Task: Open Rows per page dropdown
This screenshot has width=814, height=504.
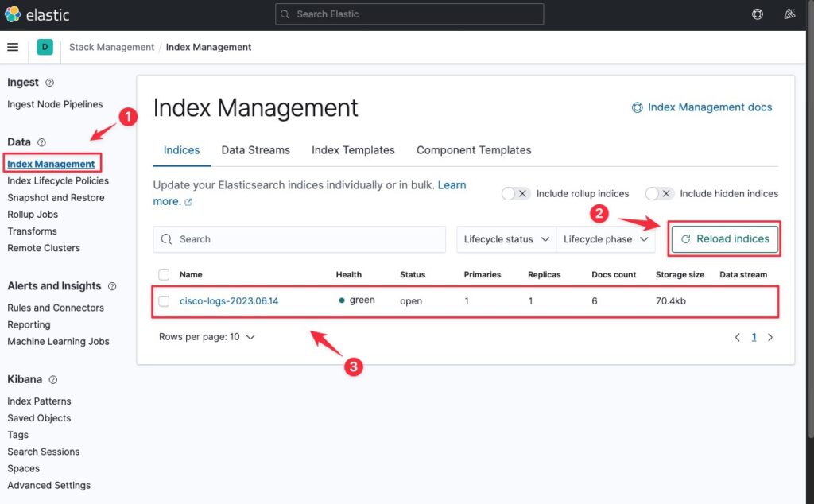Action: tap(207, 337)
